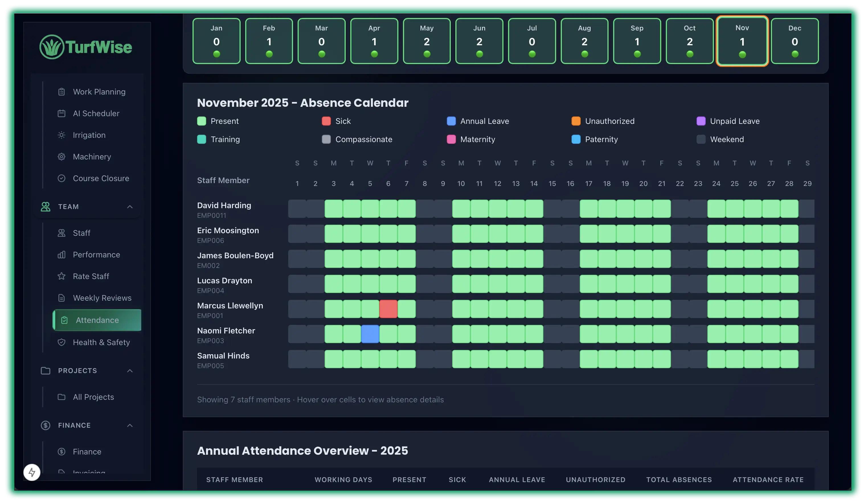Image resolution: width=866 pixels, height=504 pixels.
Task: Click Marcus Llewellyn's red sick day cell
Action: pos(388,309)
